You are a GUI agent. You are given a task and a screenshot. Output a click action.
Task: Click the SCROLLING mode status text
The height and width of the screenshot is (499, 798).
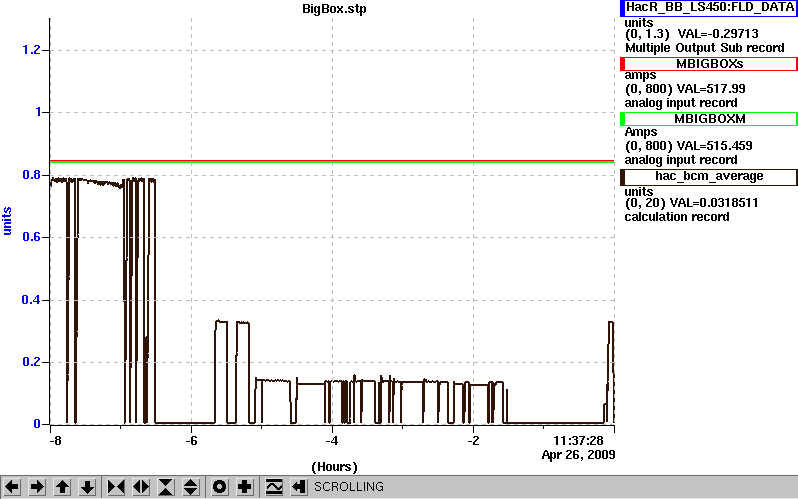pyautogui.click(x=349, y=487)
